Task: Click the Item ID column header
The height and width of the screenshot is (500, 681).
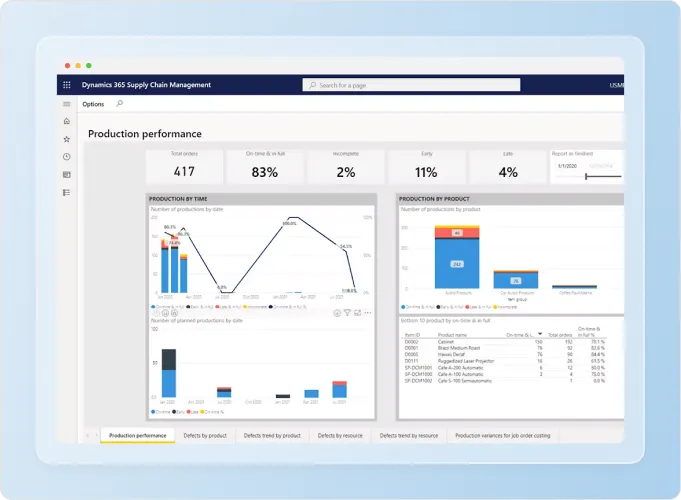Action: [412, 335]
